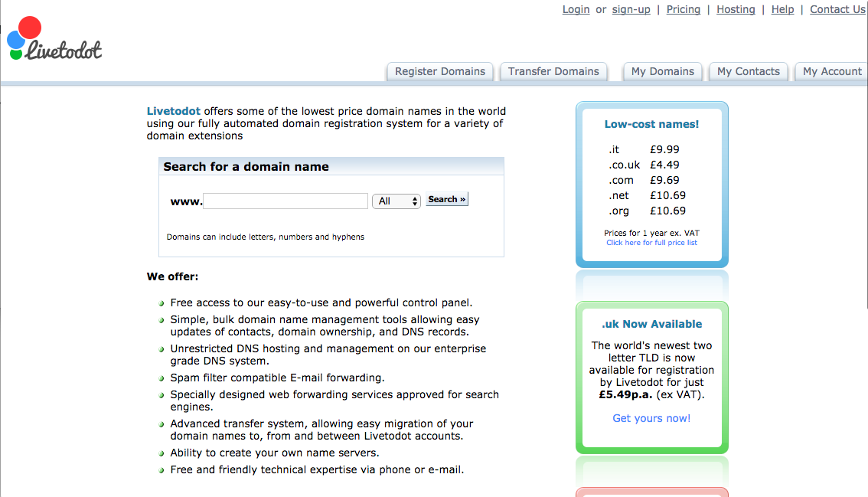Open the Contact Us link
Screen dimensions: 868x497
coord(837,9)
